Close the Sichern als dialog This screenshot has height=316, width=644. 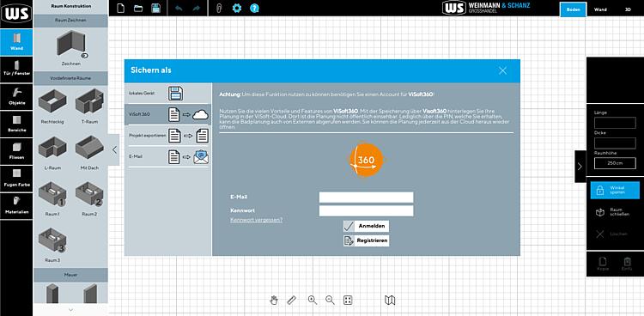point(502,70)
